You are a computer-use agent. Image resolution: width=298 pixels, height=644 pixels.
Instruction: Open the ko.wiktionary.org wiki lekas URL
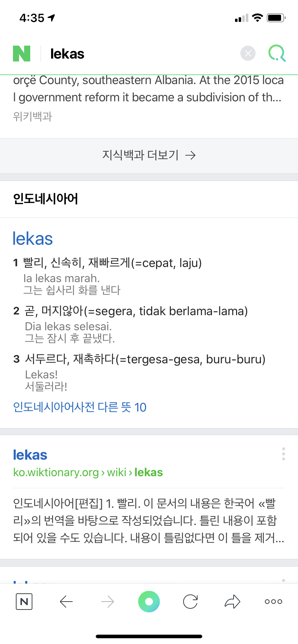point(88,472)
